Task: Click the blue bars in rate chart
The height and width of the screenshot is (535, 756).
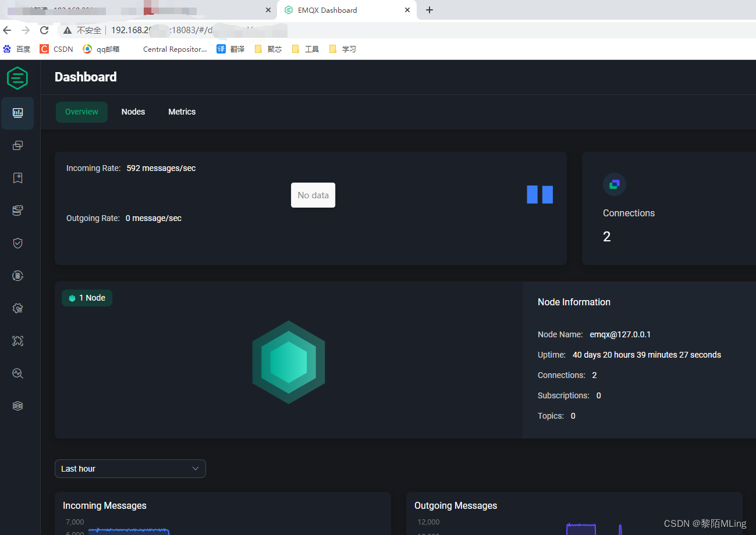Action: tap(540, 194)
